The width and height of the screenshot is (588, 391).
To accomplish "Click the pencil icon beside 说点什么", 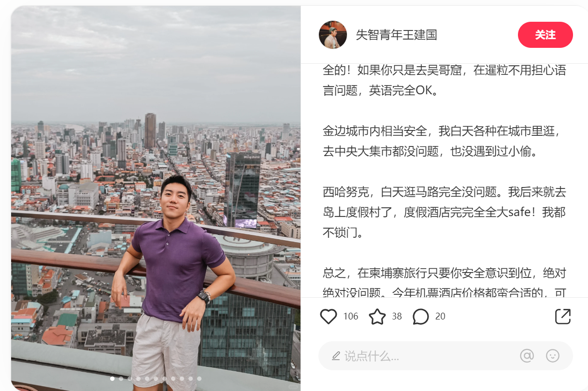I will 336,357.
